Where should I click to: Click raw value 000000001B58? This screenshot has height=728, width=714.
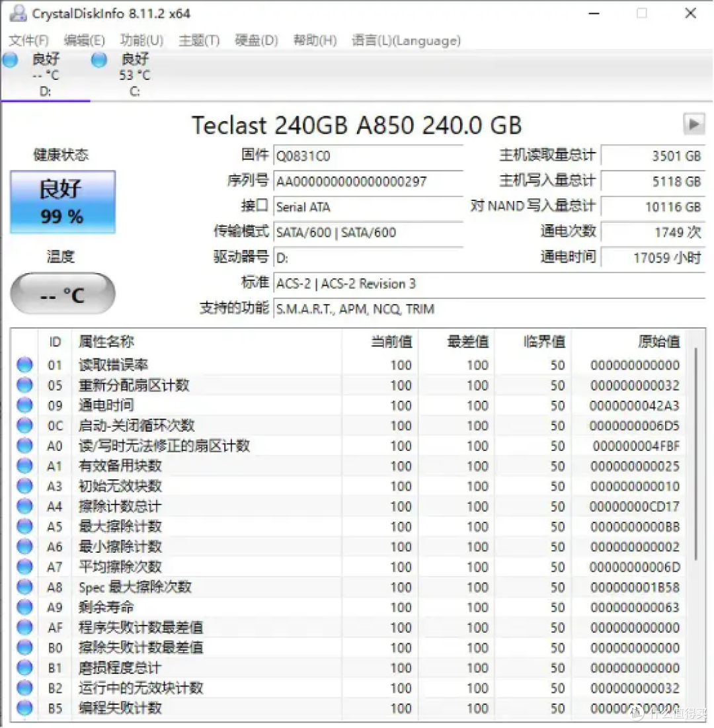tap(635, 587)
